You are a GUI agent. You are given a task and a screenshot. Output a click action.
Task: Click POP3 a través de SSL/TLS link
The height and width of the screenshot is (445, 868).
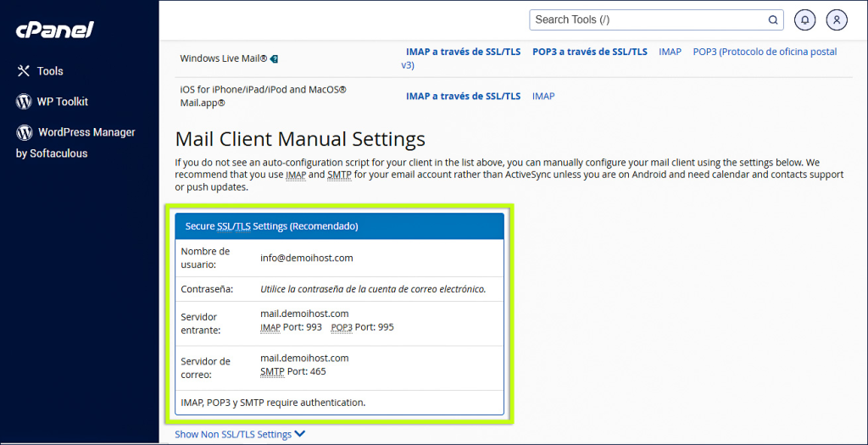(x=589, y=52)
